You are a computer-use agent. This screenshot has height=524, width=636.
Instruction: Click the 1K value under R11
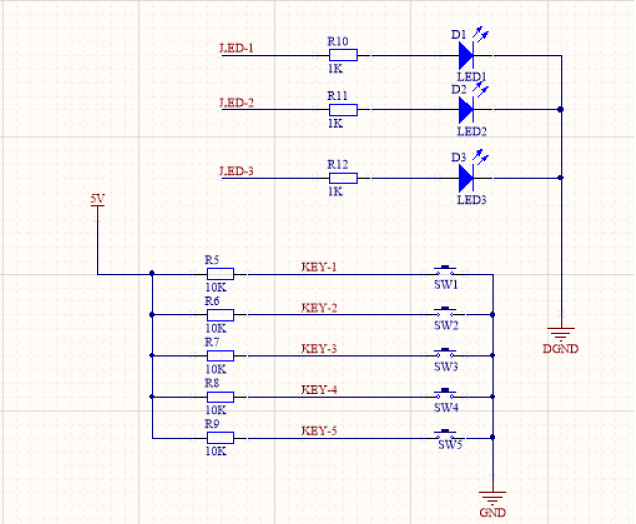(x=335, y=123)
